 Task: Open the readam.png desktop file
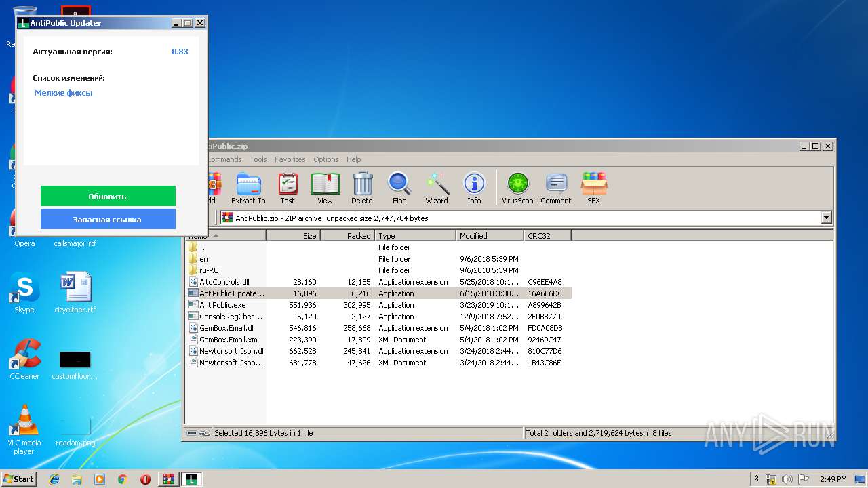75,431
